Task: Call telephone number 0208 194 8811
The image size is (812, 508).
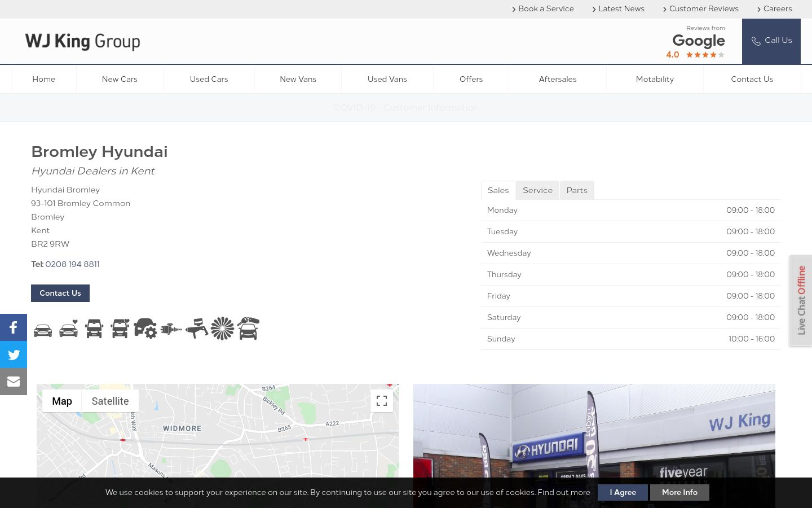Action: pos(72,264)
